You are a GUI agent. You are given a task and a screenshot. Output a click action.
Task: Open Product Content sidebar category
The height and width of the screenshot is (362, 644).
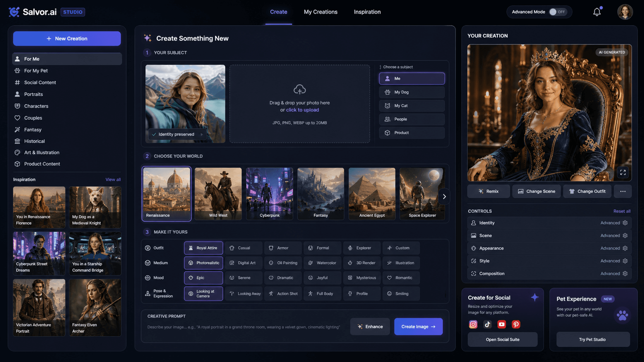[x=67, y=164]
